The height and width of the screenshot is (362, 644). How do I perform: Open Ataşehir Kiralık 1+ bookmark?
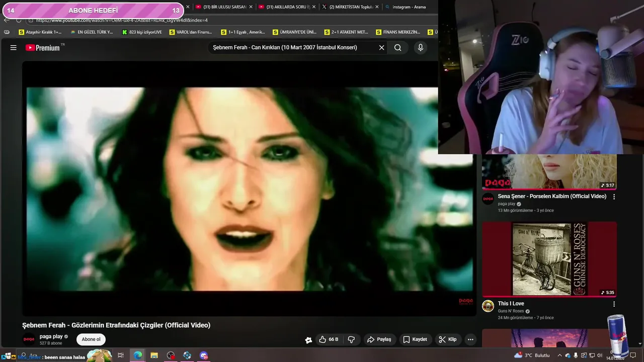pos(40,32)
